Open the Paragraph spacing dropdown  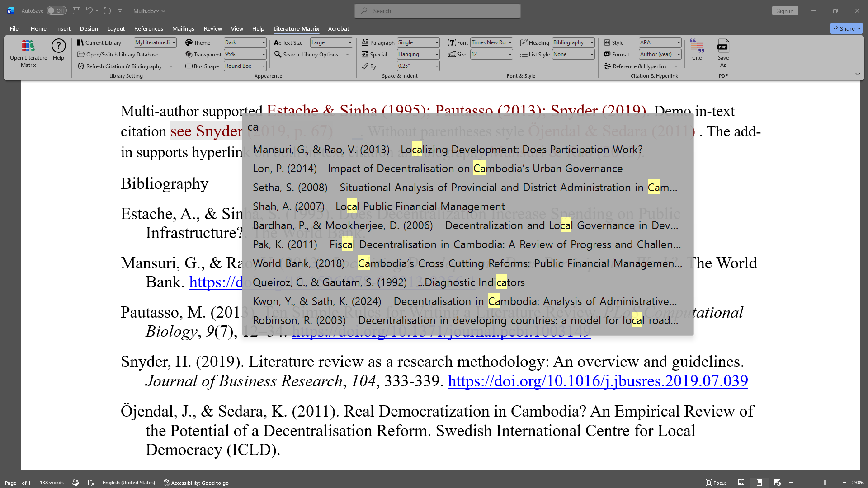[418, 42]
